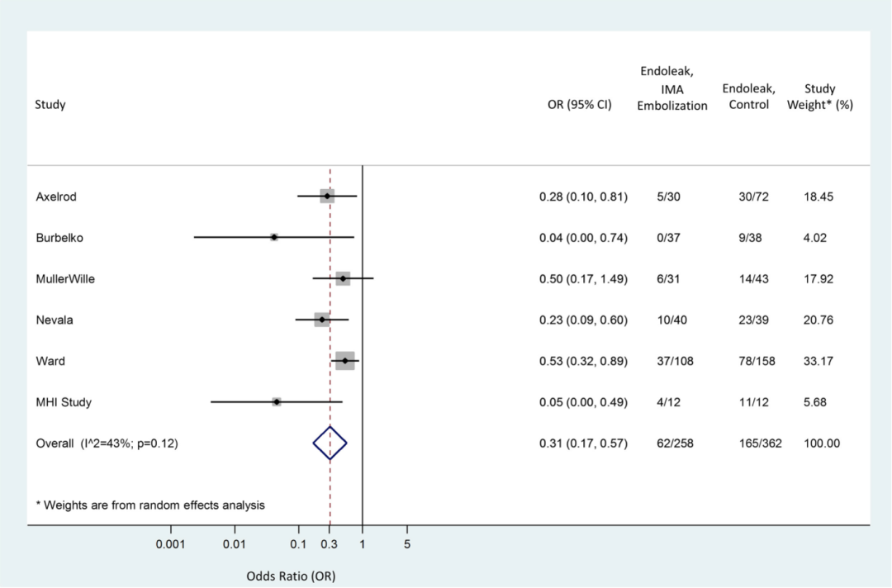Click the MullerWille square marker

pyautogui.click(x=343, y=278)
